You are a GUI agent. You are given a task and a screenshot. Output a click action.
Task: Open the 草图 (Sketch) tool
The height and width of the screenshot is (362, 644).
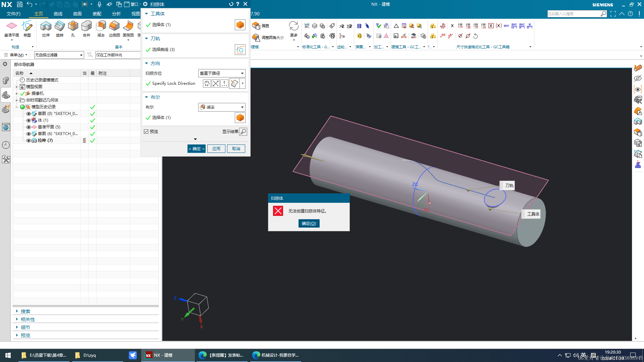tap(27, 26)
